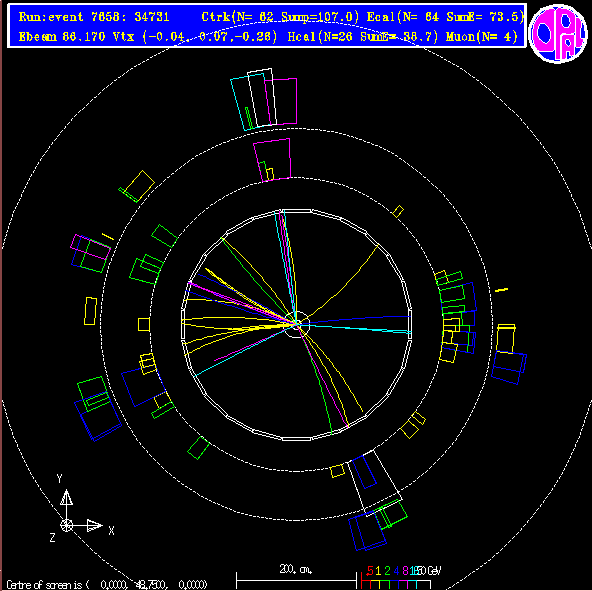Click the small white circle at vertex

click(x=297, y=324)
